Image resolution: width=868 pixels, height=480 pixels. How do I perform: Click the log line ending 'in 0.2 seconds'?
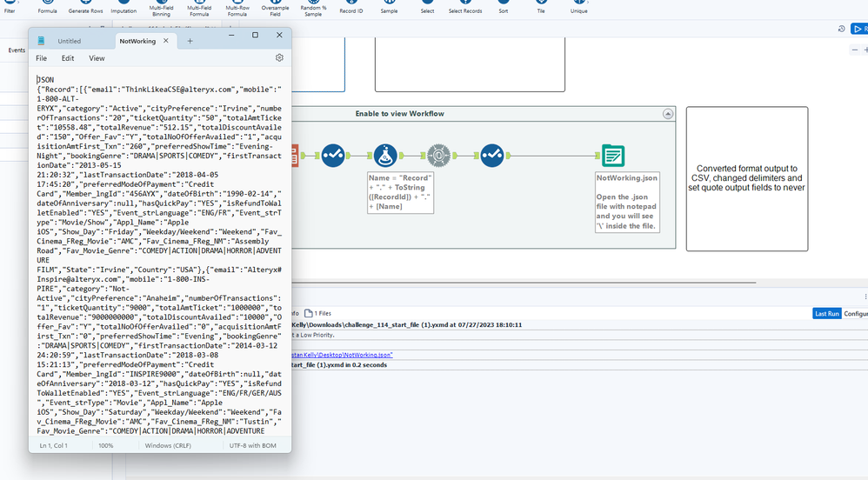click(339, 365)
